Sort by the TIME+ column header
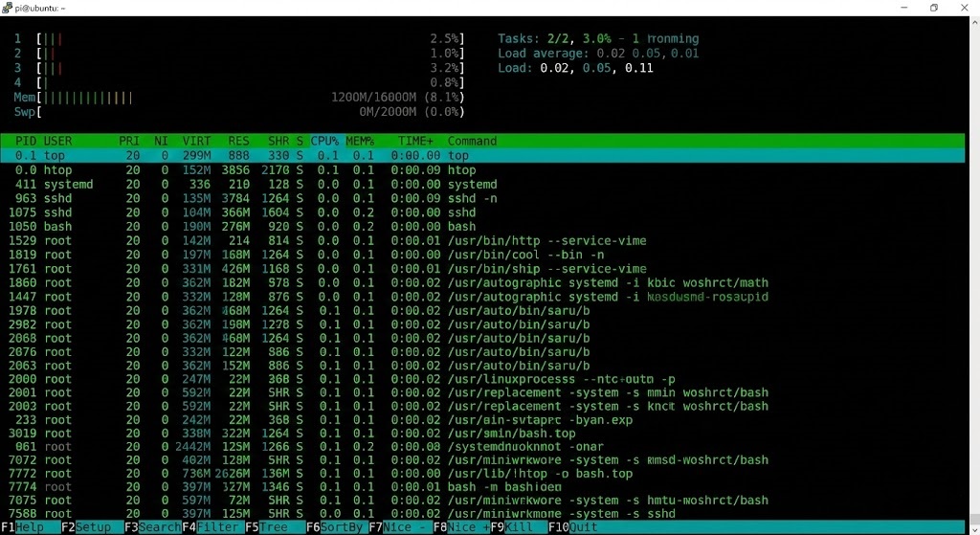This screenshot has height=535, width=980. [415, 142]
